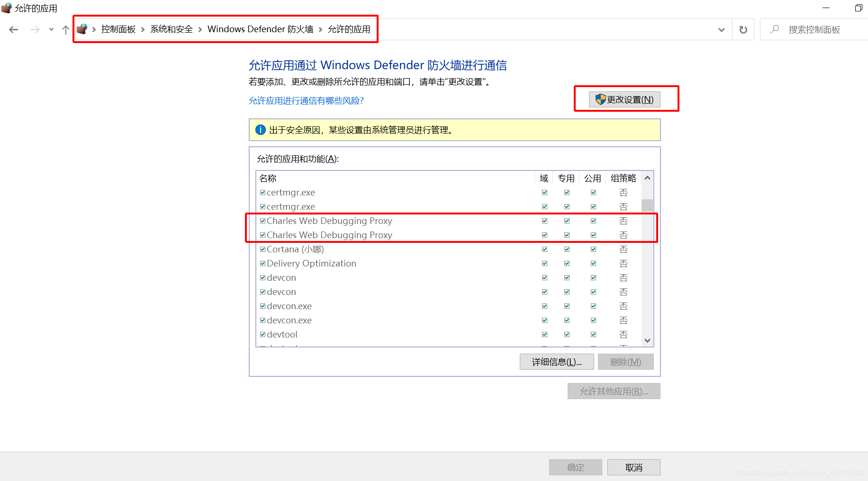868x481 pixels.
Task: Expand chevron after 系统和安全 breadcrumb
Action: coord(200,29)
